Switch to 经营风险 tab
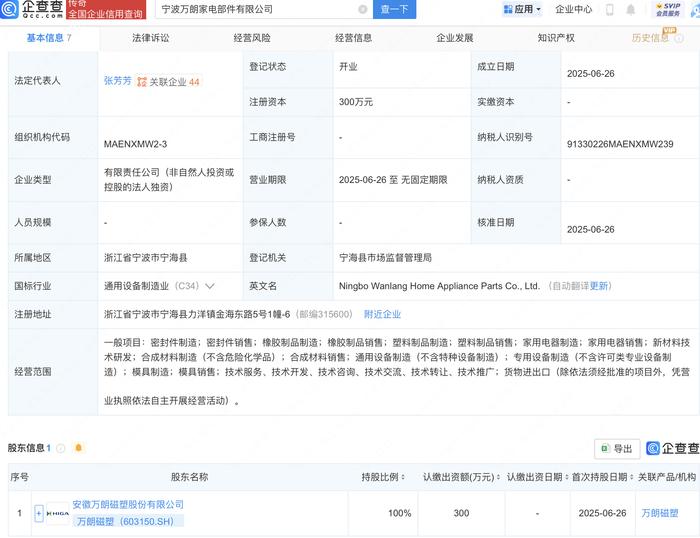The width and height of the screenshot is (700, 538). 252,38
